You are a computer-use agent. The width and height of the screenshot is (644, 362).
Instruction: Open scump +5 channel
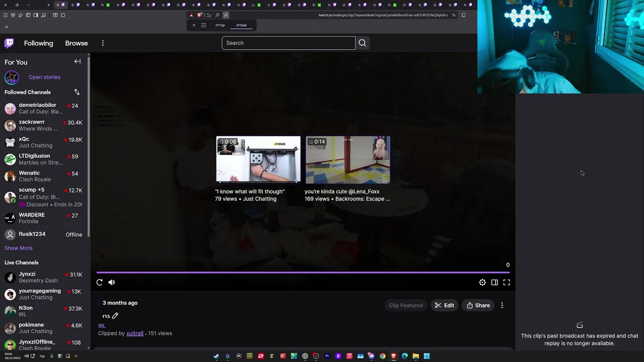pos(44,197)
